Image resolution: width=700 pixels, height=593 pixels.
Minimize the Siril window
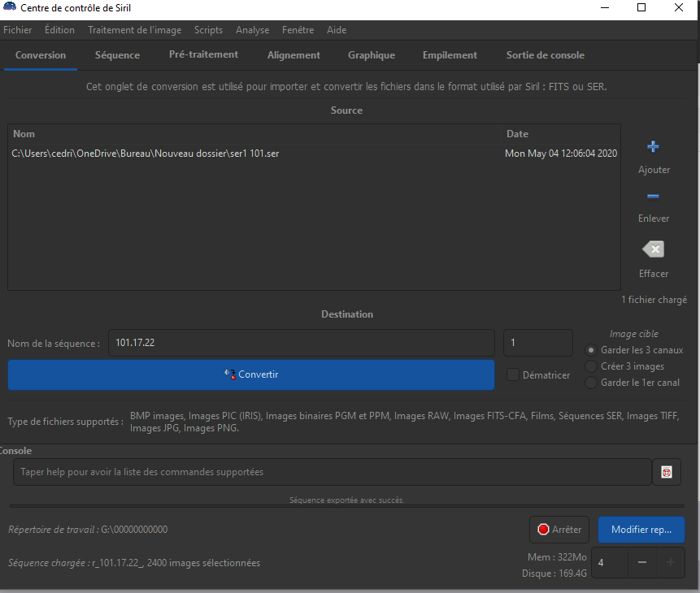point(604,7)
